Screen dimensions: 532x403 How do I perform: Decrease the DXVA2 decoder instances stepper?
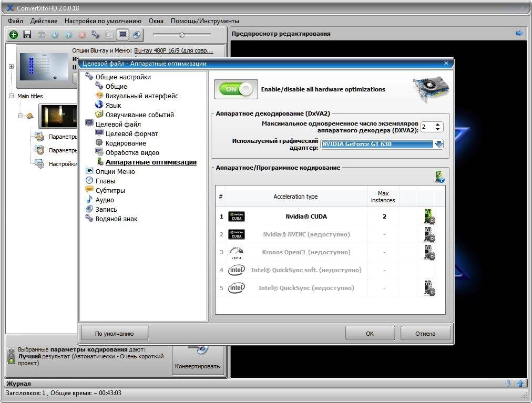[x=438, y=129]
